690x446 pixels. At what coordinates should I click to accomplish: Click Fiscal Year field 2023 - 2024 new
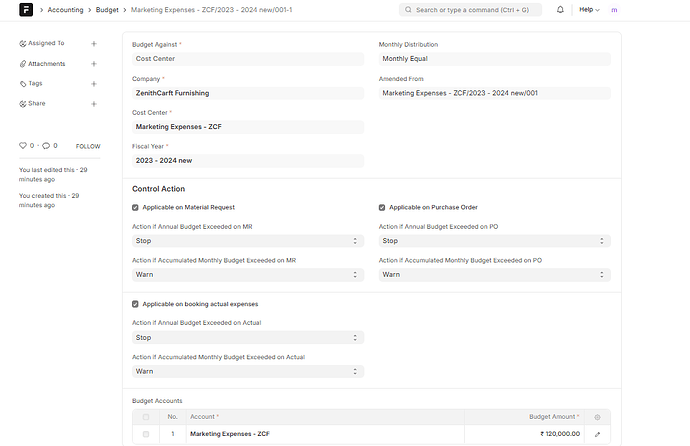coord(248,161)
